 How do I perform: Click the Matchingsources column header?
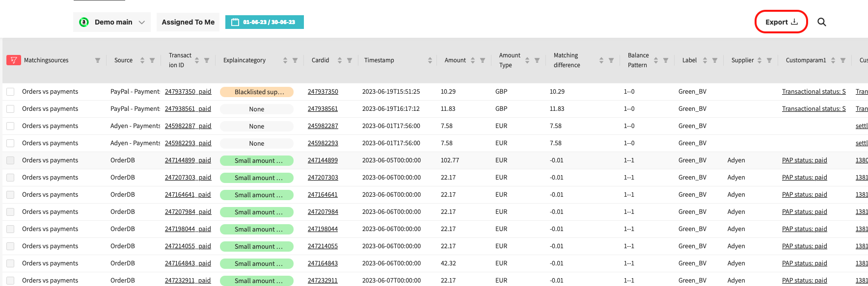46,60
